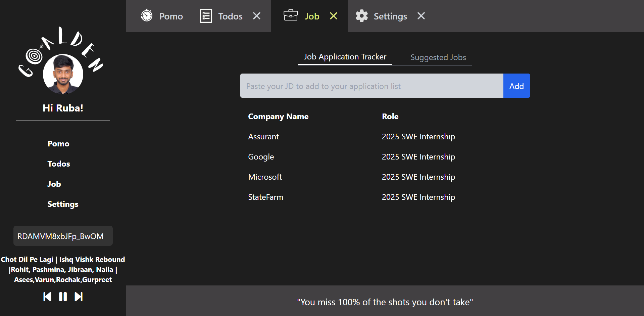Screen dimensions: 644x316
Task: Click the user profile picture
Action: [x=63, y=74]
